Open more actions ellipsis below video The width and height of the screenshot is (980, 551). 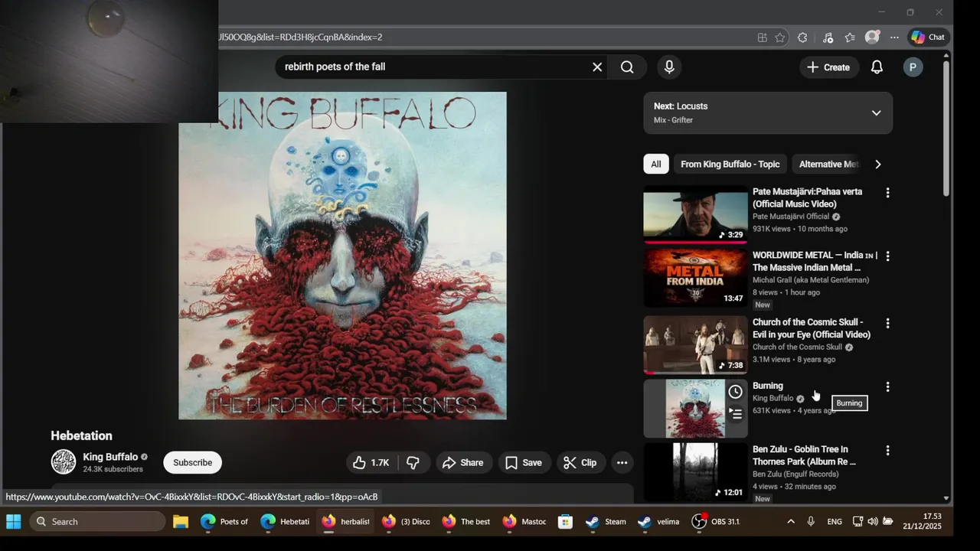pos(622,462)
